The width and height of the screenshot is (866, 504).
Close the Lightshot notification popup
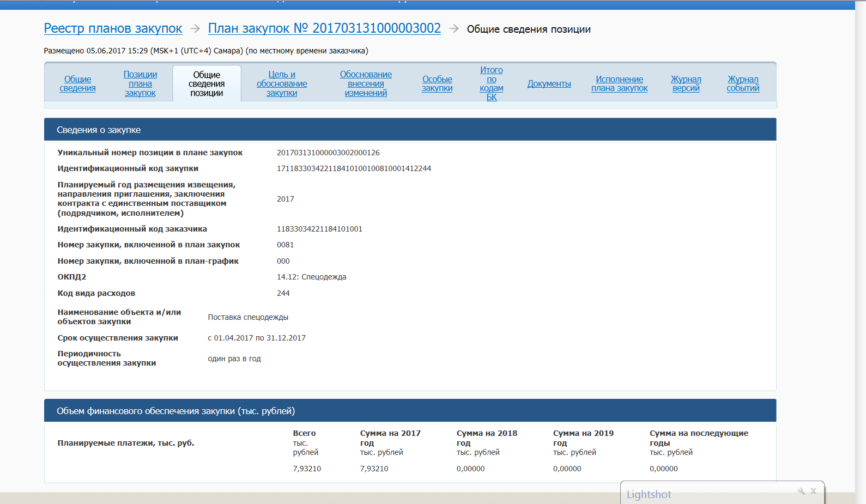[x=813, y=491]
